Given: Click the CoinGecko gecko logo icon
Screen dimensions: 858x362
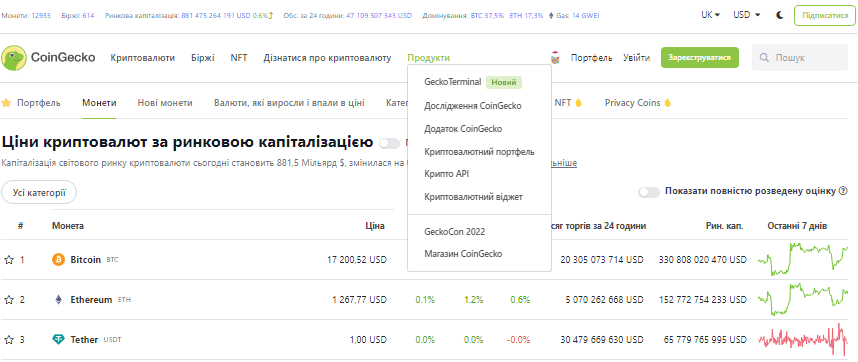Looking at the screenshot, I should point(14,58).
